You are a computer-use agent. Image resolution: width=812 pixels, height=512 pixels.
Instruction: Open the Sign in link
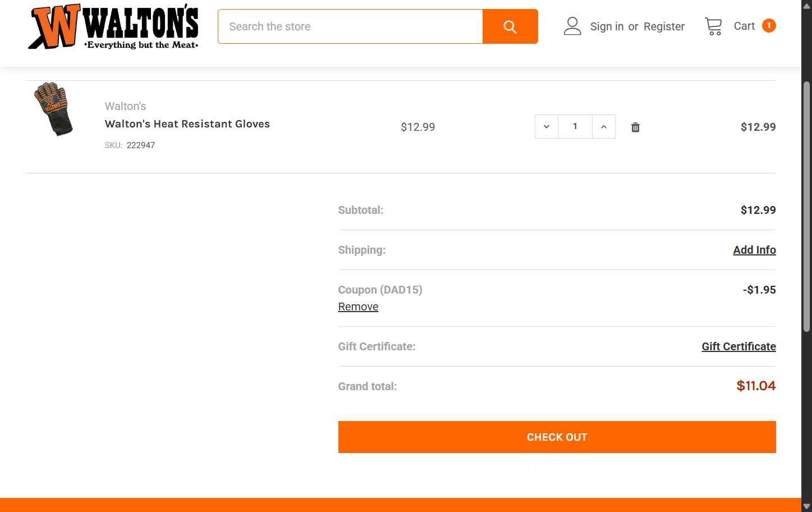point(607,26)
